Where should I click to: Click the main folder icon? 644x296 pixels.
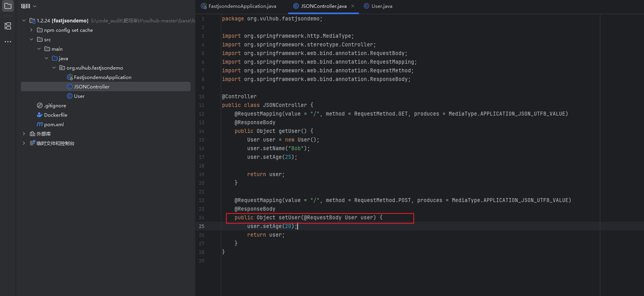pos(47,49)
